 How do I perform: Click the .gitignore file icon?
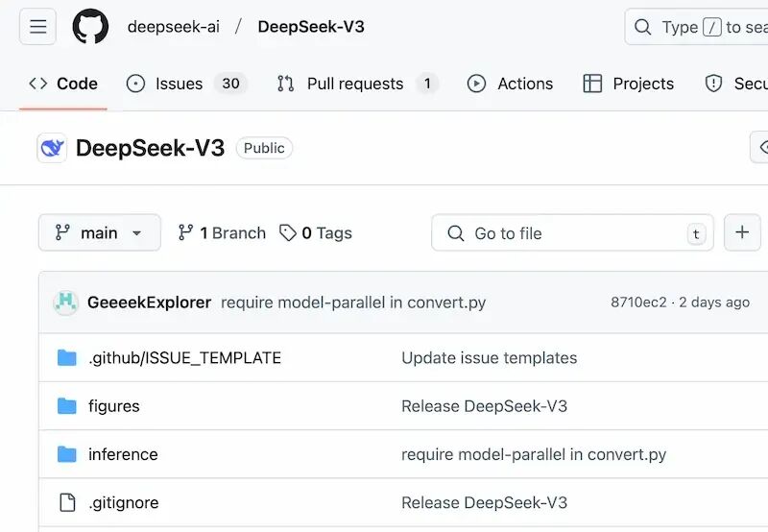tap(67, 502)
